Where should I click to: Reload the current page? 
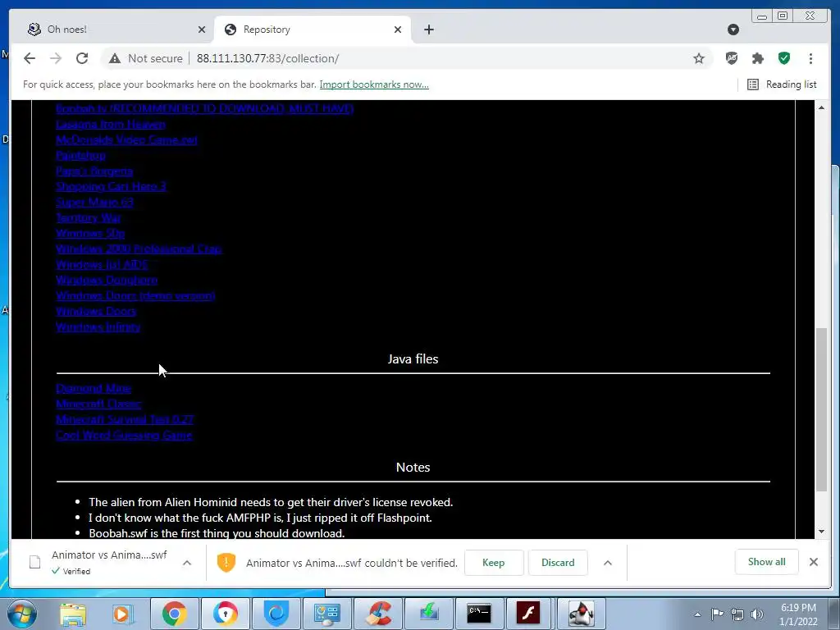point(82,58)
